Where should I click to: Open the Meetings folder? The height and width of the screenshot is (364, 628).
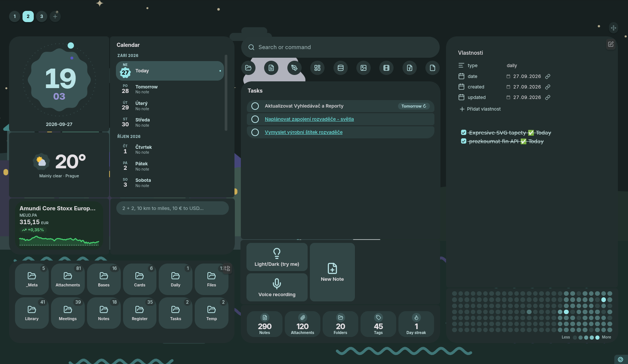click(x=68, y=313)
